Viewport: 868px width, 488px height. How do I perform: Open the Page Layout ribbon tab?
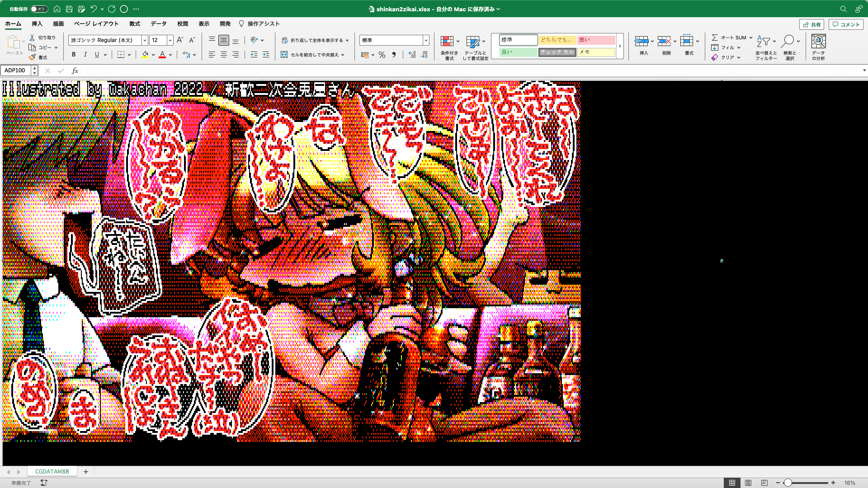96,23
